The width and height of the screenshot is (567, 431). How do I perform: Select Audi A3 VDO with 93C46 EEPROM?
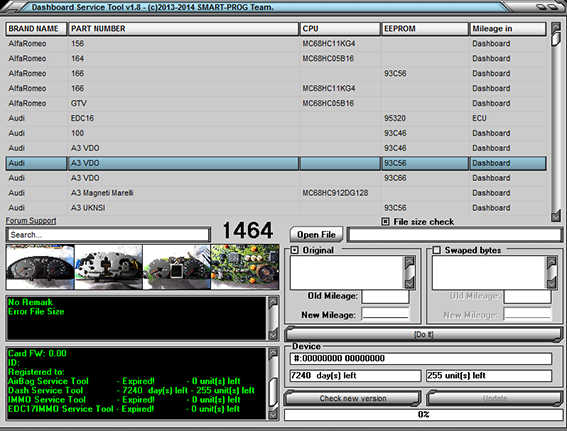pyautogui.click(x=276, y=148)
